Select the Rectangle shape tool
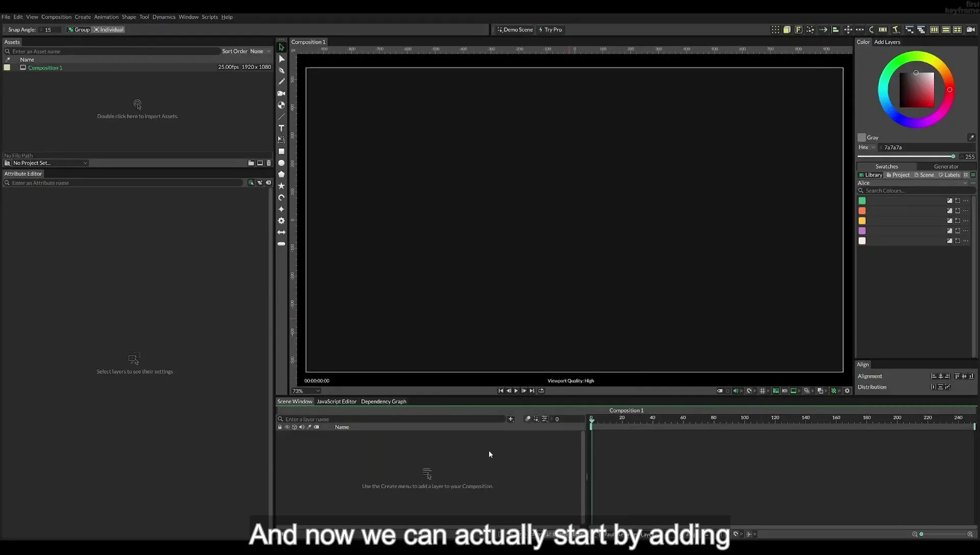 click(x=281, y=152)
